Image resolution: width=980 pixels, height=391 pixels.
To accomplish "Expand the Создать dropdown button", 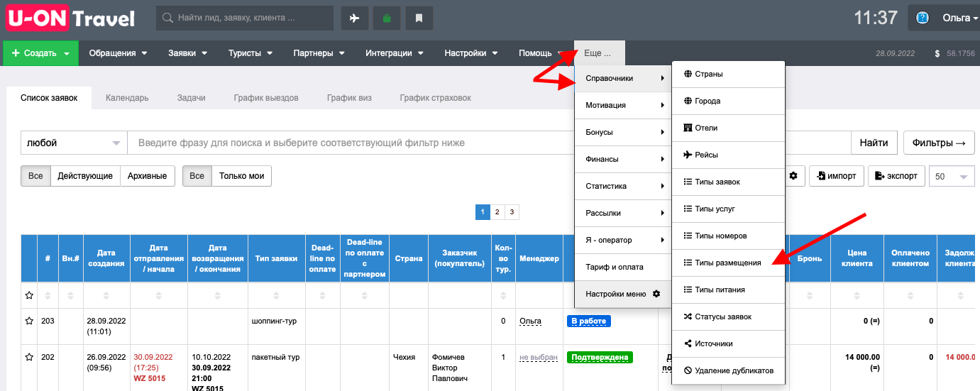I will (40, 53).
